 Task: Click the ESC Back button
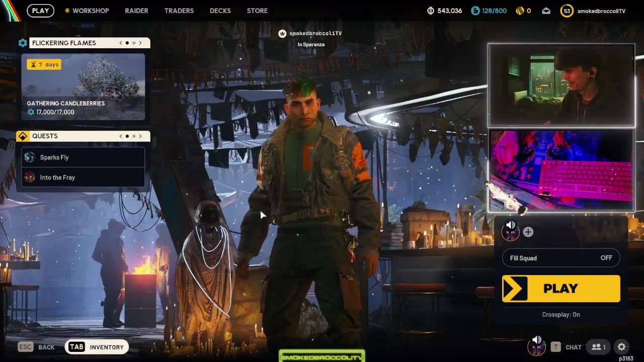coord(36,347)
